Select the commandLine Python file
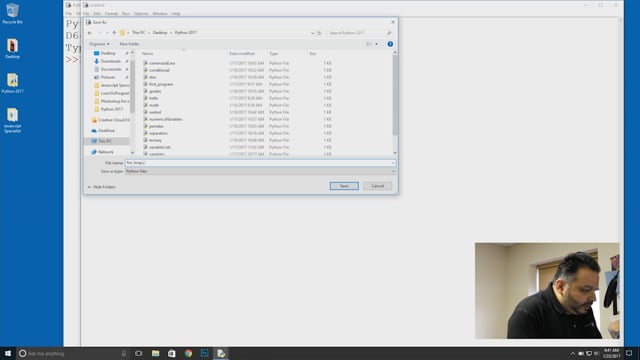 pyautogui.click(x=162, y=63)
